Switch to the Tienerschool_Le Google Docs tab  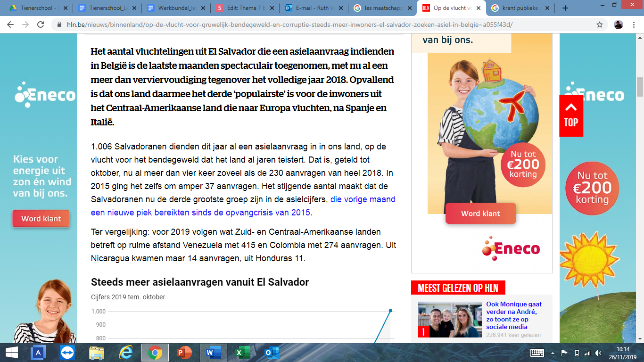coord(107,8)
